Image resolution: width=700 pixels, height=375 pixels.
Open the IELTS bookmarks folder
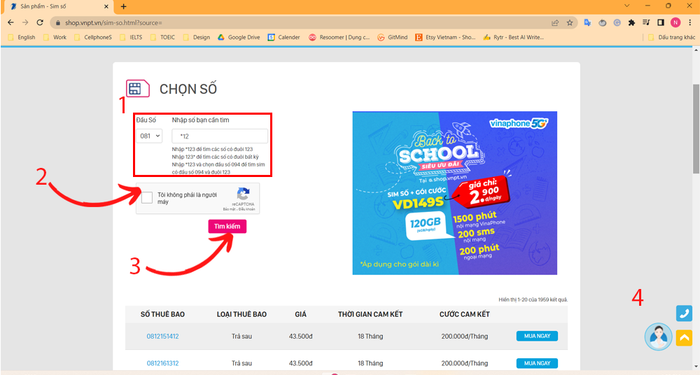click(x=131, y=38)
